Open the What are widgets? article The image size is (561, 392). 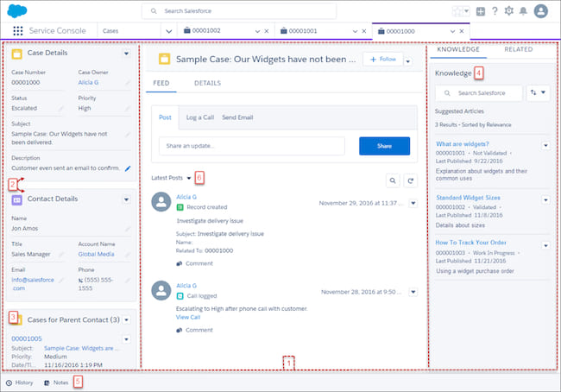pyautogui.click(x=463, y=143)
